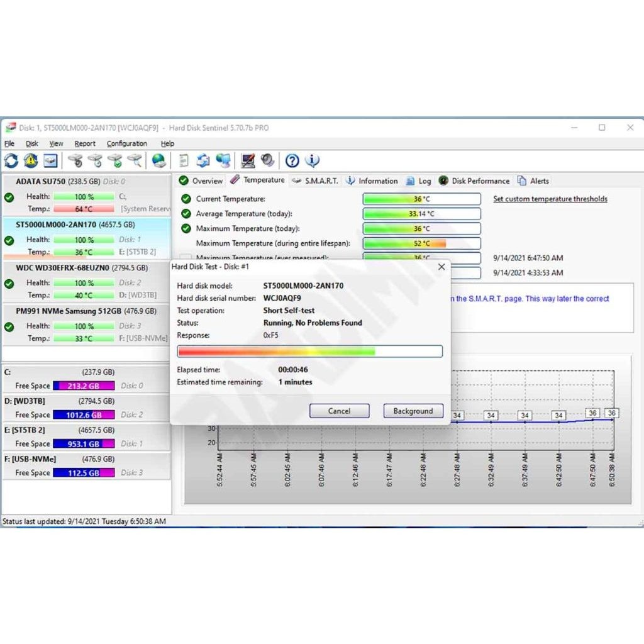Select the WDC WD30EFRX-68EUZN0 disk entry
The height and width of the screenshot is (644, 644).
coord(71,267)
